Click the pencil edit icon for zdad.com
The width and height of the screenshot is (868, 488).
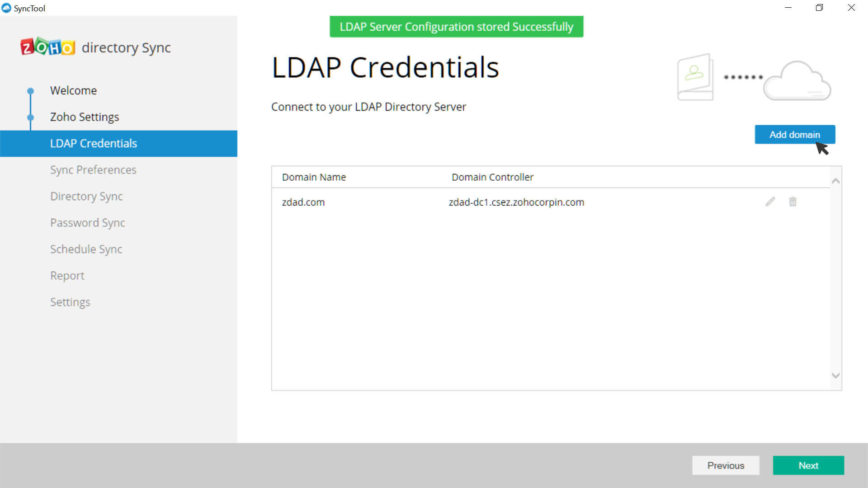[770, 202]
